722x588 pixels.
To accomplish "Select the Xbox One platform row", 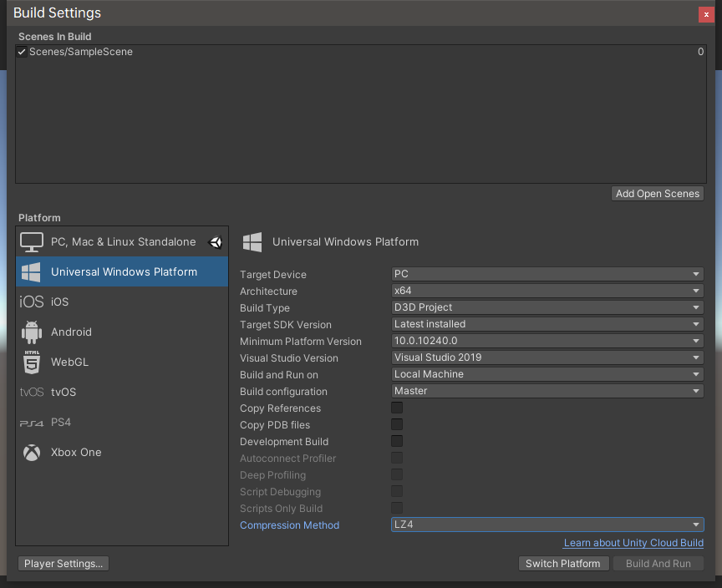I will (x=122, y=453).
